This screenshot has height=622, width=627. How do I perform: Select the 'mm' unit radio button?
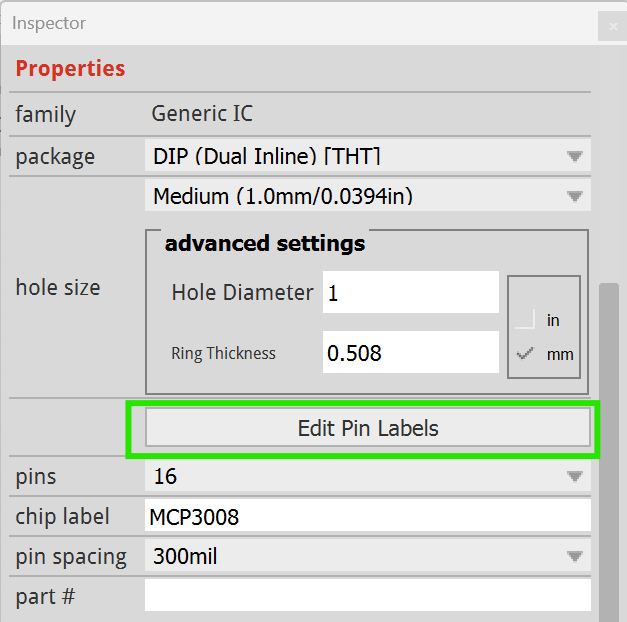tap(525, 354)
